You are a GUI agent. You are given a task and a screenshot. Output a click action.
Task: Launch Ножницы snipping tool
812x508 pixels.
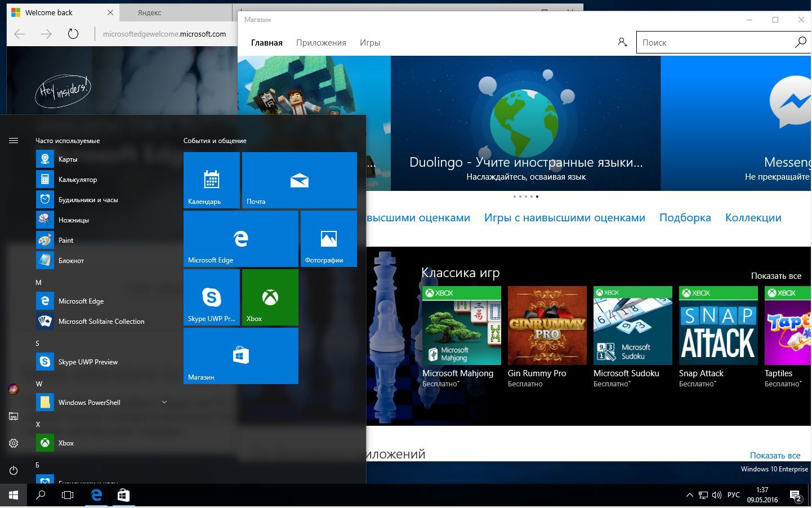coord(102,220)
